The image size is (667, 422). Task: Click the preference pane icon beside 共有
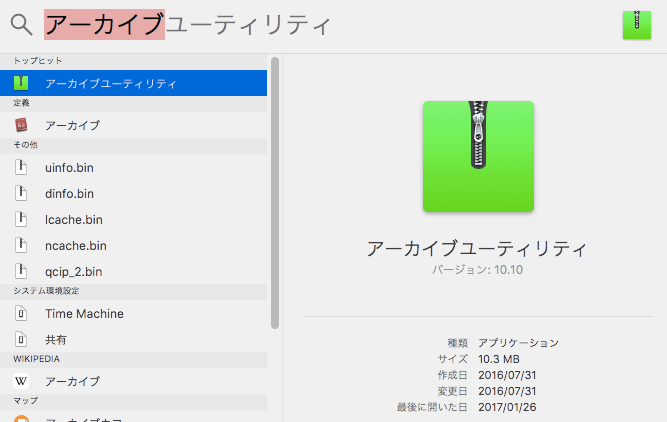pos(21,339)
